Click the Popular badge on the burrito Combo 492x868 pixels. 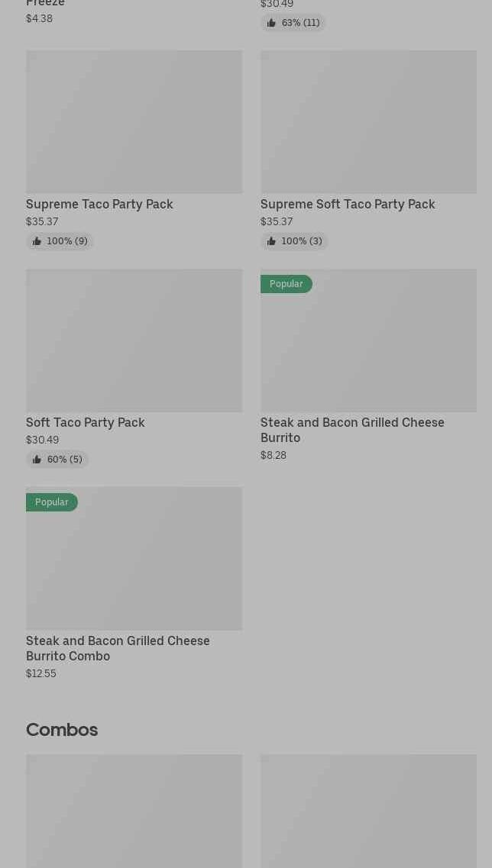point(52,502)
